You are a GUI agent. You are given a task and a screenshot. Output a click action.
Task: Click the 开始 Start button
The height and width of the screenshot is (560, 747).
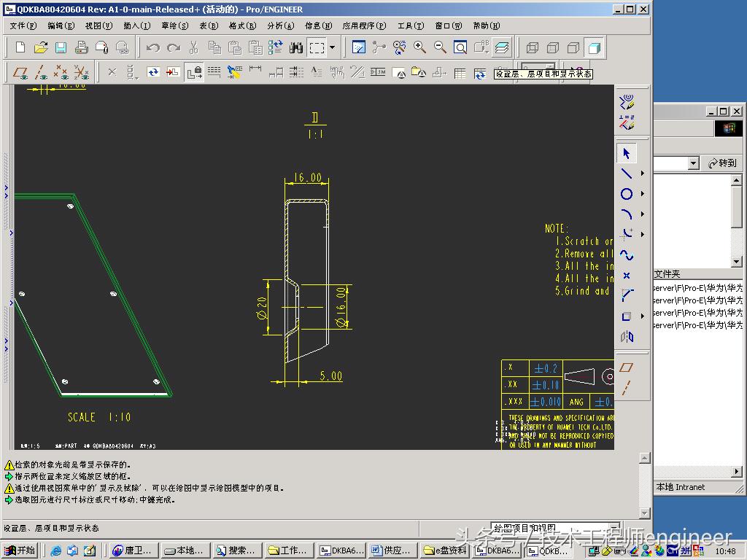point(19,551)
